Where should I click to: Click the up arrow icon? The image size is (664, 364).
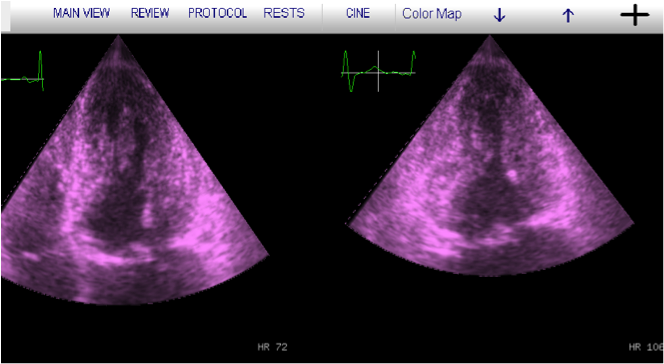pos(567,16)
